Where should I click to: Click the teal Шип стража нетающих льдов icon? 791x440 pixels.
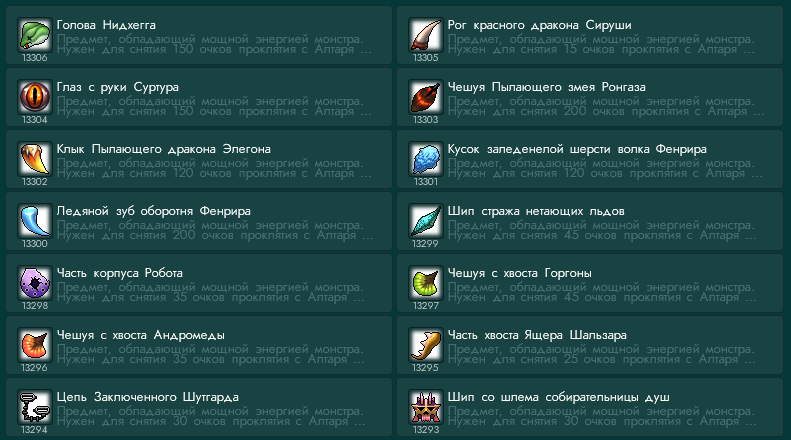click(426, 221)
